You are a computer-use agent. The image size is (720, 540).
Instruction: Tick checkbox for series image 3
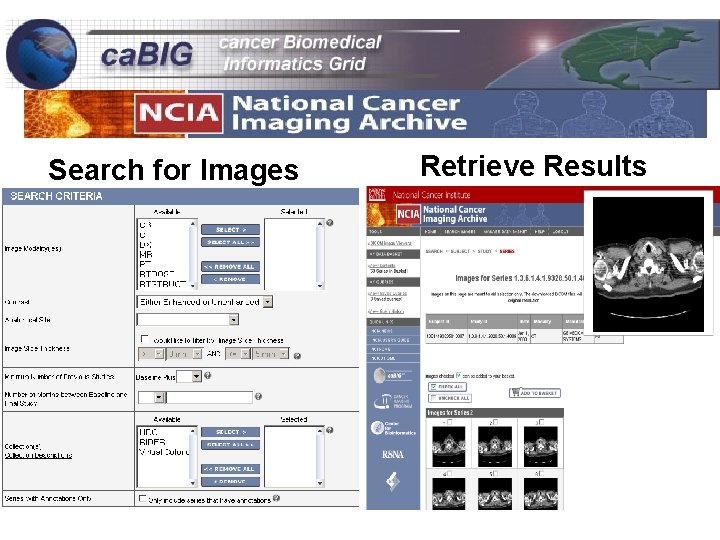pyautogui.click(x=541, y=422)
